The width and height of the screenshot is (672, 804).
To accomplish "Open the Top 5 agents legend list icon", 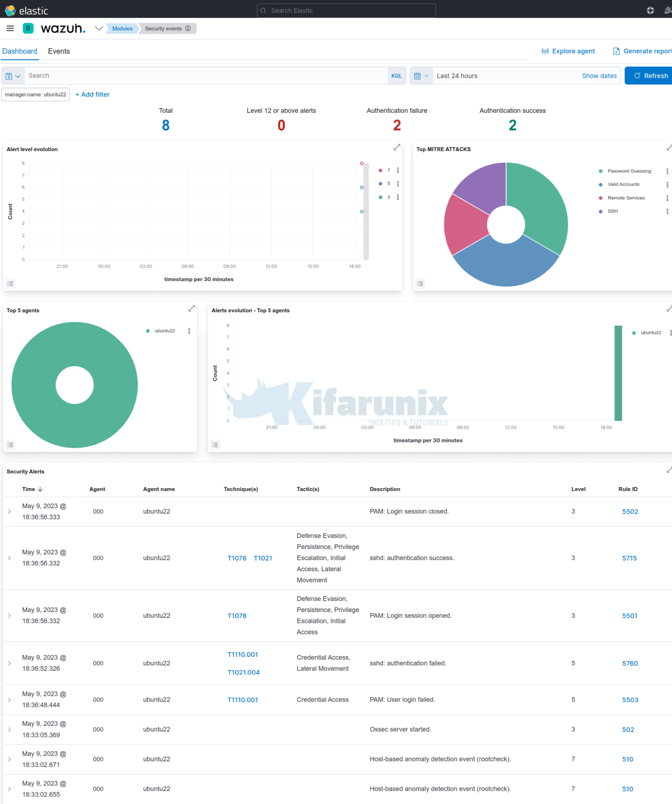I will point(11,444).
